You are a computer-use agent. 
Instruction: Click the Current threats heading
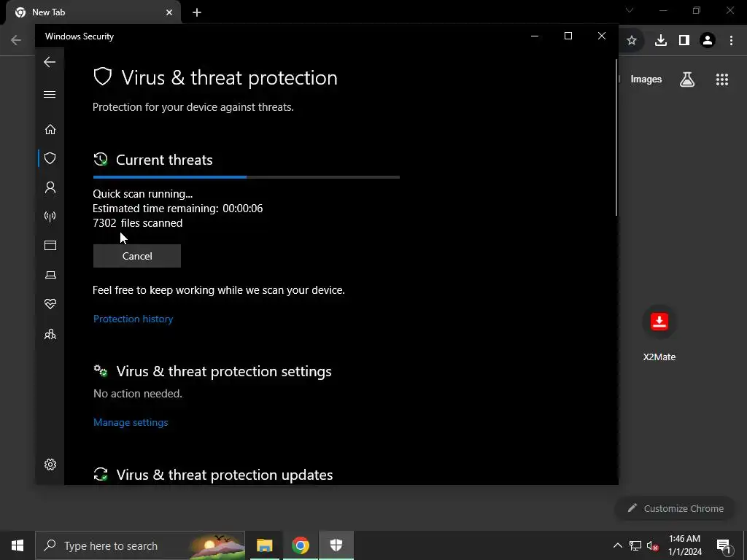164,160
